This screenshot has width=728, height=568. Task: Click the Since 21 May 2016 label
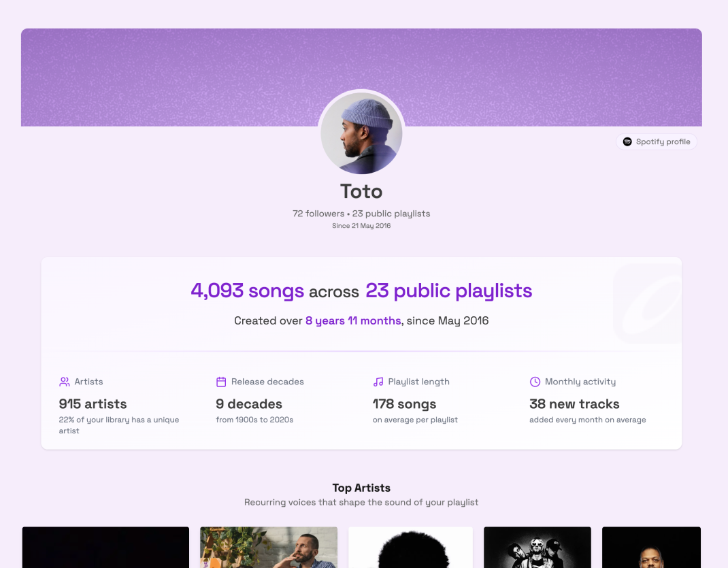[361, 225]
